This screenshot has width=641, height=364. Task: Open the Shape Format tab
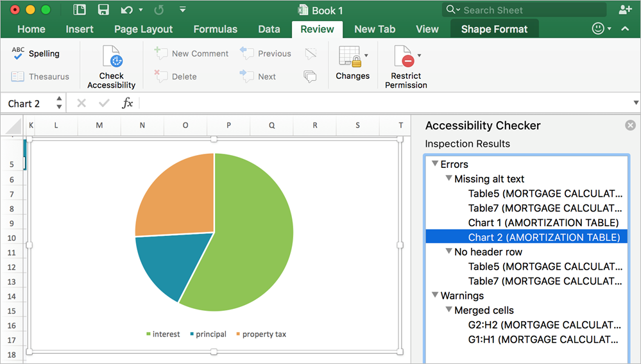494,29
